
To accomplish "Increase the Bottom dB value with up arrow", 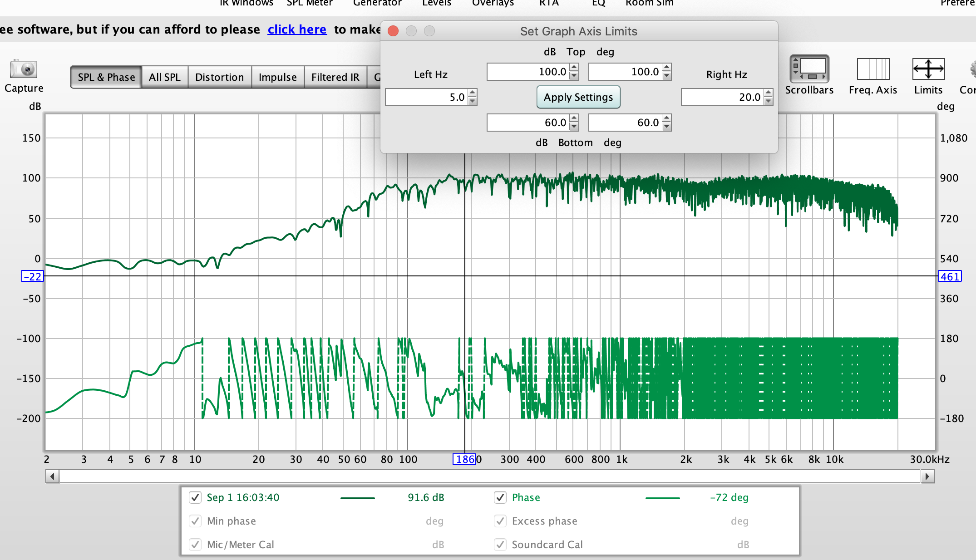I will point(574,118).
